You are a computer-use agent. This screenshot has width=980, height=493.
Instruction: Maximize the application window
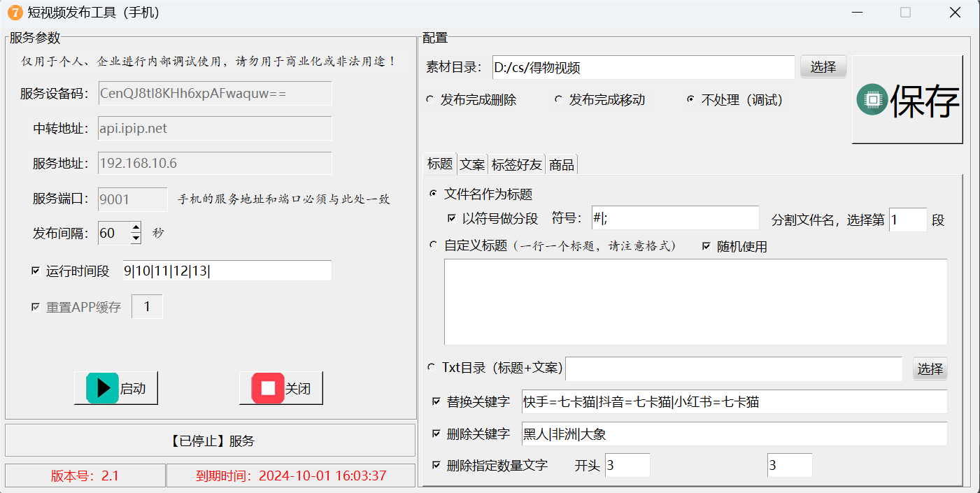point(905,12)
